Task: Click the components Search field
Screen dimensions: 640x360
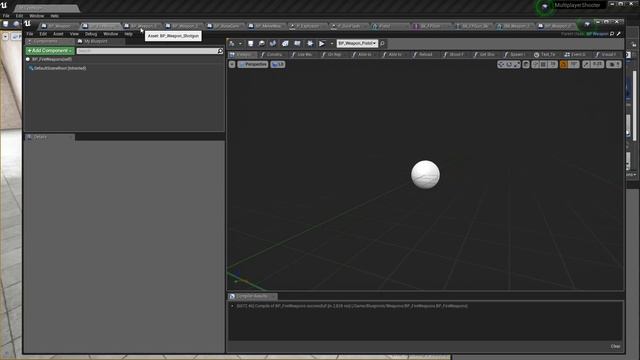Action: point(147,51)
